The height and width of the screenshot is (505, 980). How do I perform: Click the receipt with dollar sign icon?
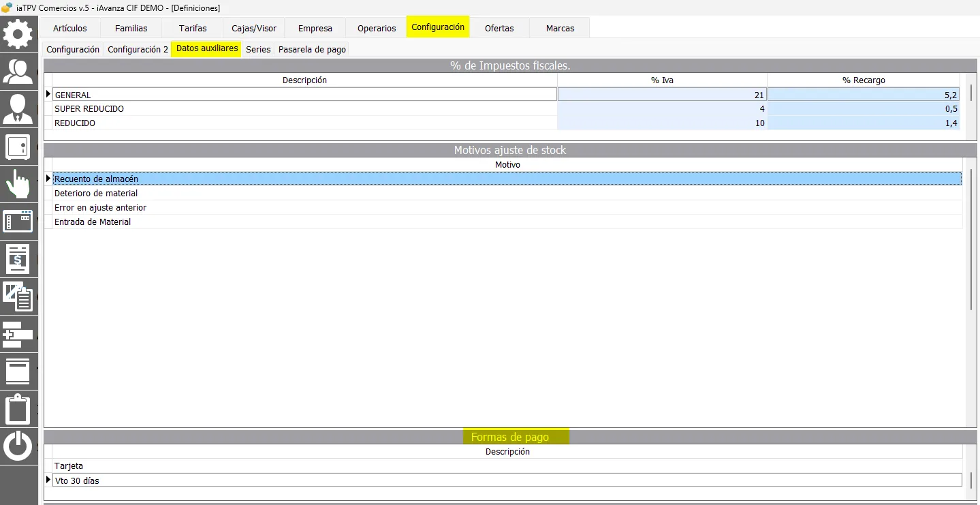(x=18, y=259)
